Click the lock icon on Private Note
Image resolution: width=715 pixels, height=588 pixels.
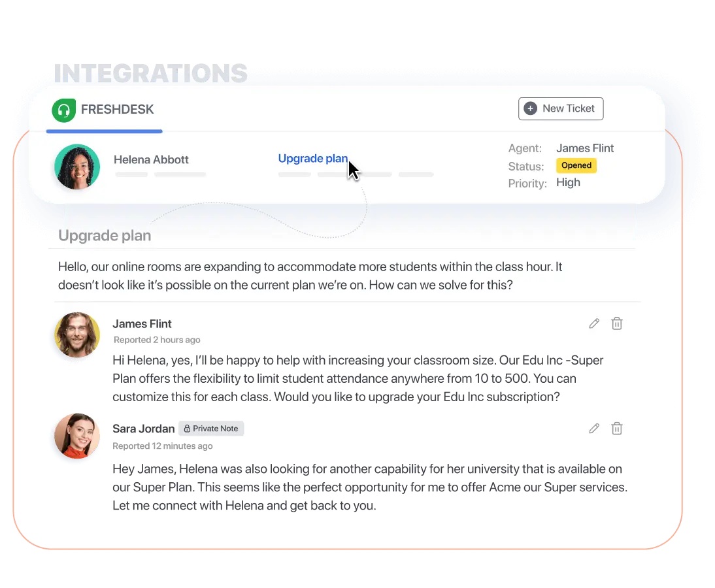pyautogui.click(x=187, y=429)
